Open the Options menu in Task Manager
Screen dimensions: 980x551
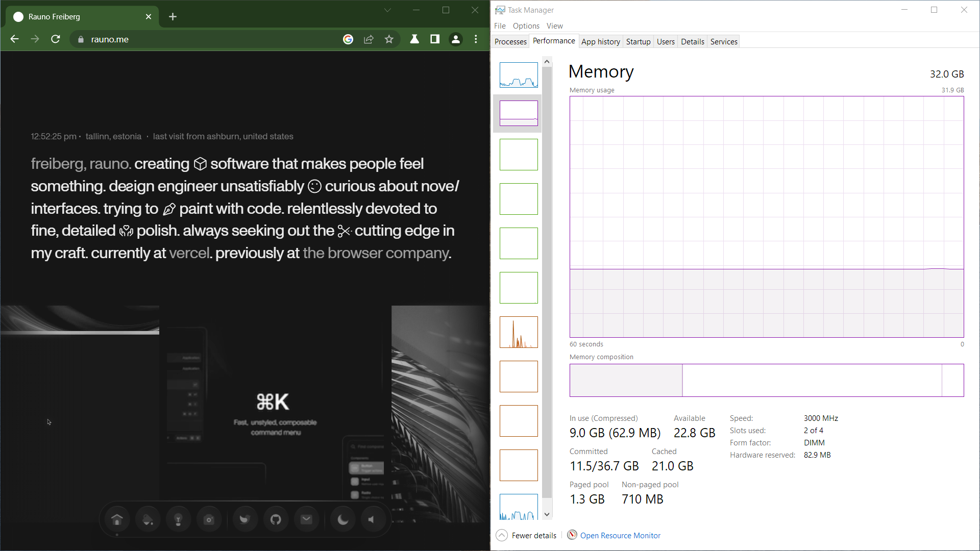(x=525, y=26)
